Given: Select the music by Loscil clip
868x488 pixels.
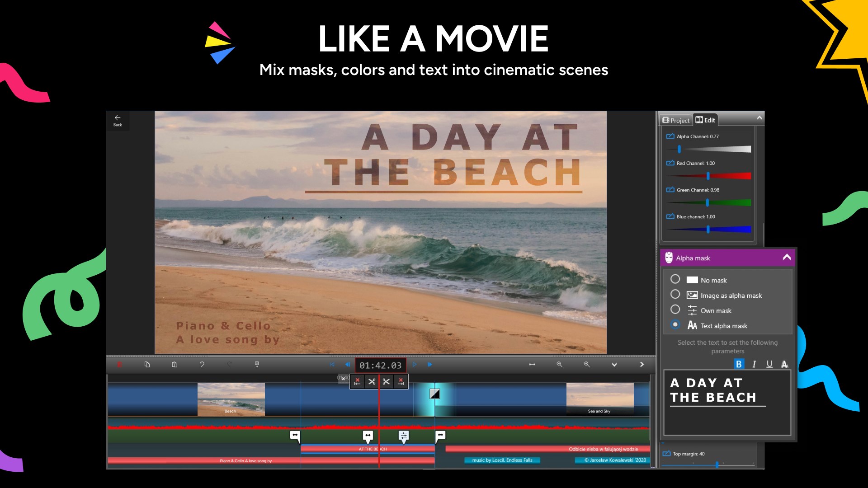Looking at the screenshot, I should pyautogui.click(x=502, y=460).
